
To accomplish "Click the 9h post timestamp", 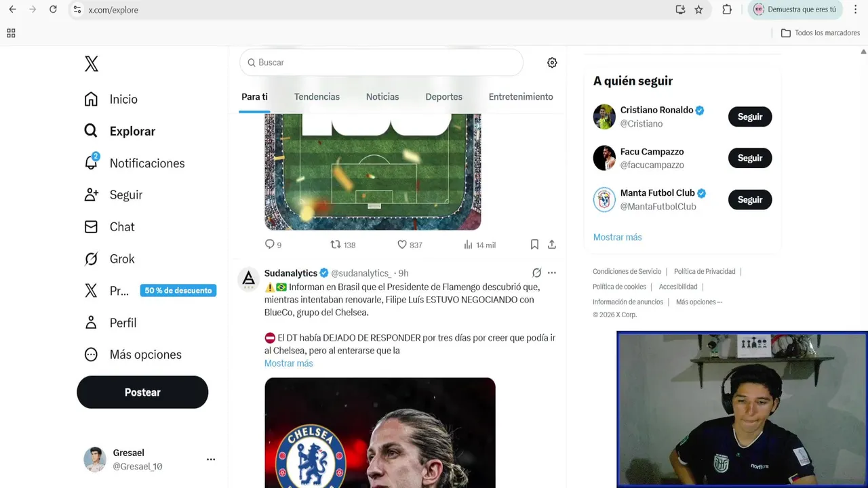I will click(403, 273).
